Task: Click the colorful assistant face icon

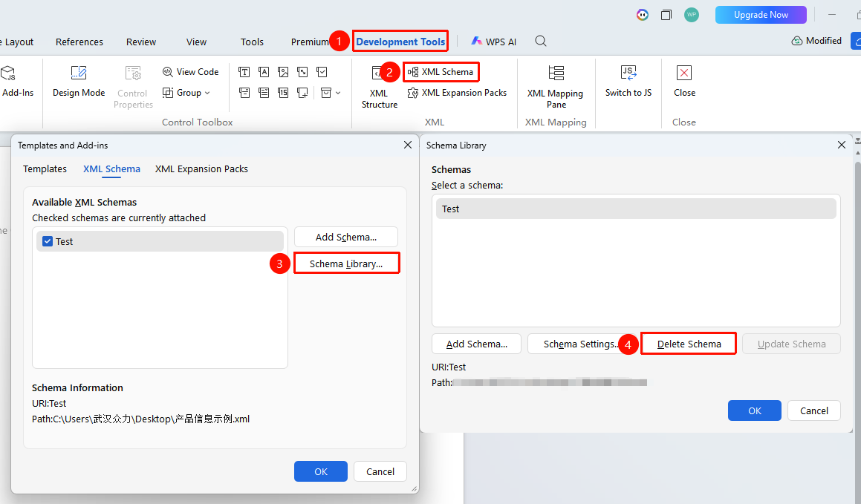Action: click(x=643, y=15)
